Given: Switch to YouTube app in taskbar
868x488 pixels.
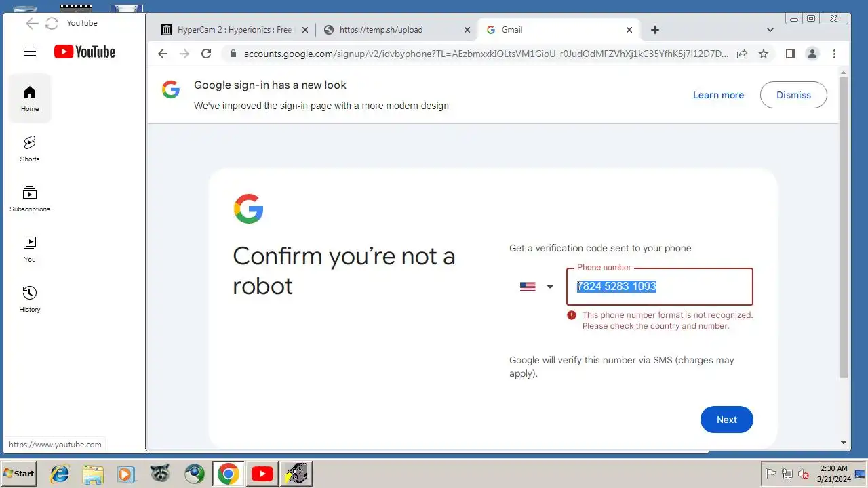Looking at the screenshot, I should (x=262, y=473).
